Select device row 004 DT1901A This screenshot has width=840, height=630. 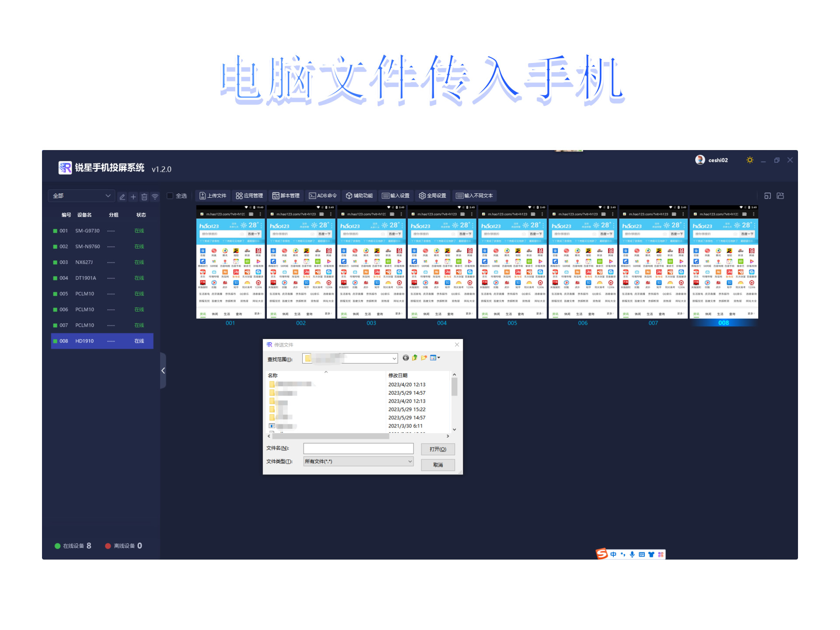point(102,278)
